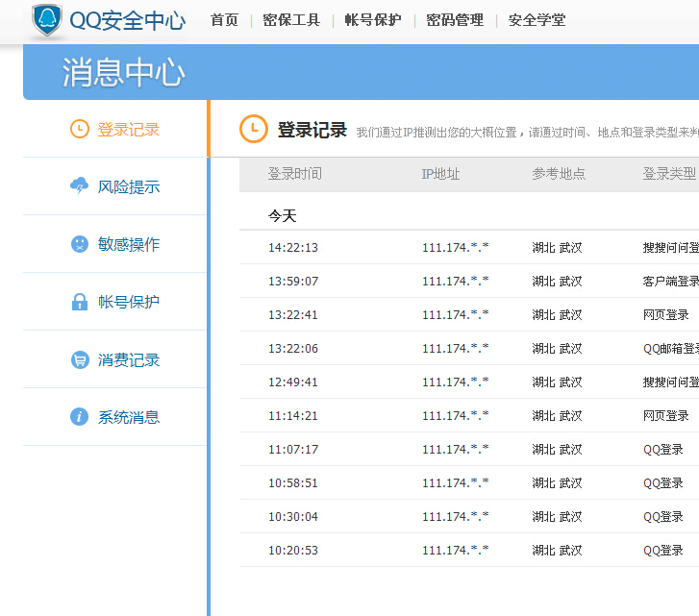The width and height of the screenshot is (699, 616).
Task: Click the sad face icon for 敏感操作
Action: click(80, 244)
